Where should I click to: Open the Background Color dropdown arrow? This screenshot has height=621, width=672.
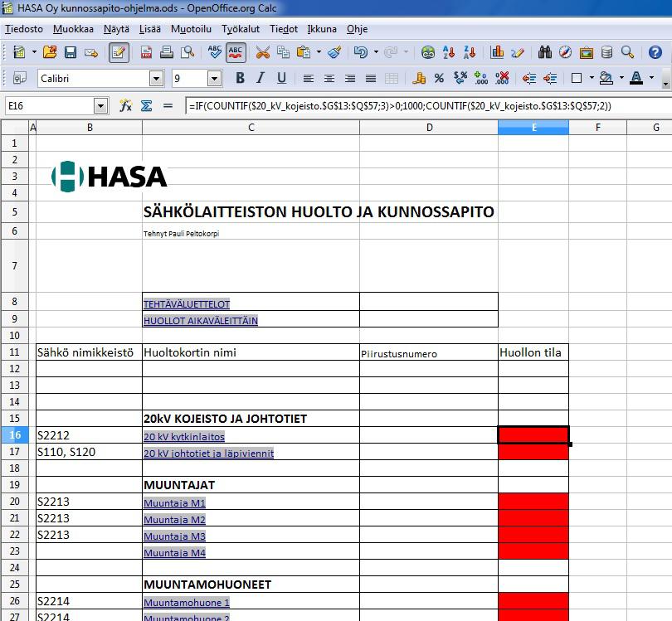pyautogui.click(x=621, y=78)
